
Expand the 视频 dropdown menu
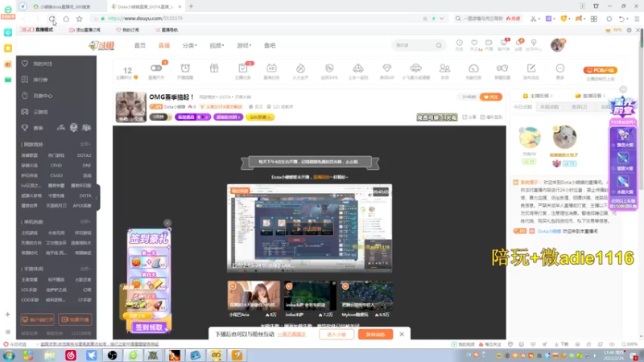(217, 46)
